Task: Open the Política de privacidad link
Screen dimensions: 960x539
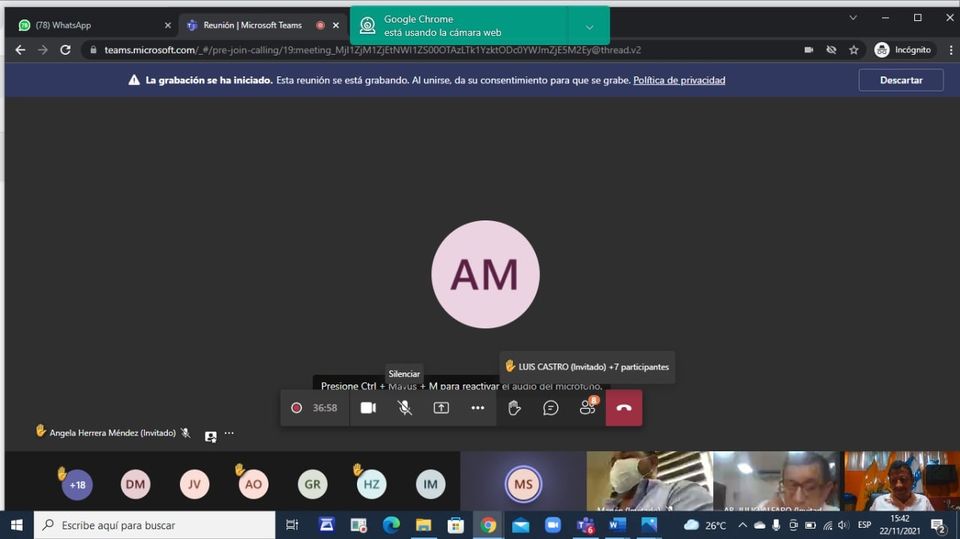Action: pos(679,80)
